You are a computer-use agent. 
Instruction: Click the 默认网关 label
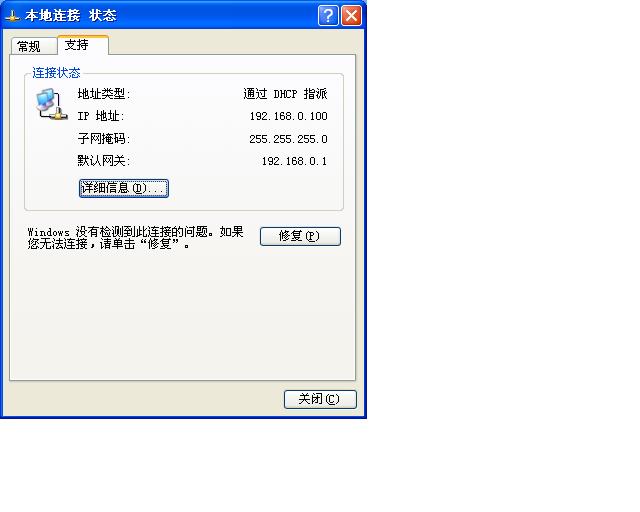(x=104, y=161)
